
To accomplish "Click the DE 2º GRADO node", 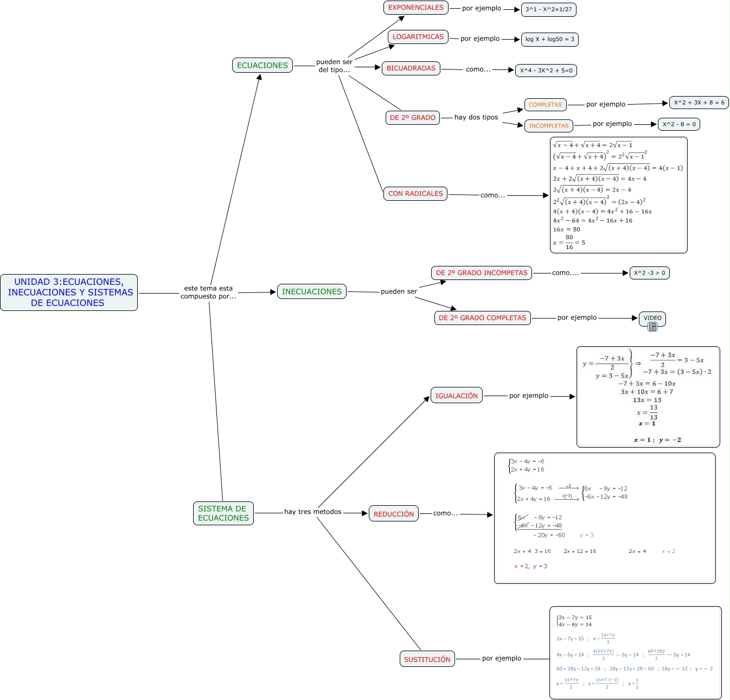I will [412, 118].
